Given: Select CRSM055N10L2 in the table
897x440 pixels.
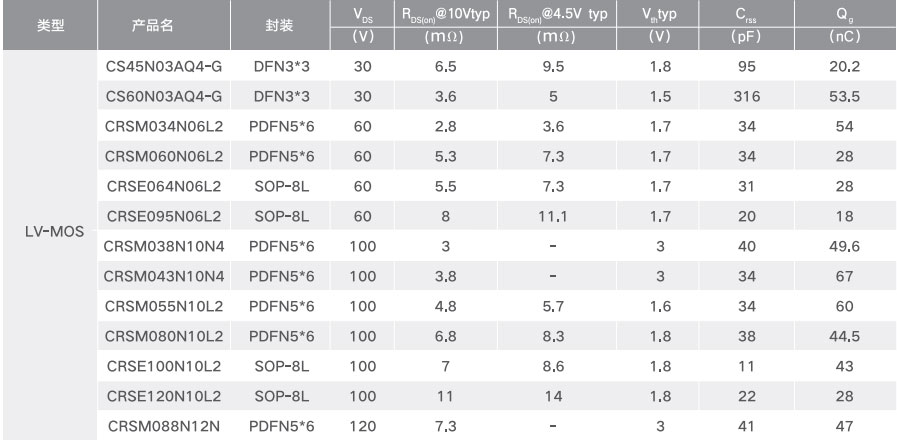Looking at the screenshot, I should (x=164, y=306).
